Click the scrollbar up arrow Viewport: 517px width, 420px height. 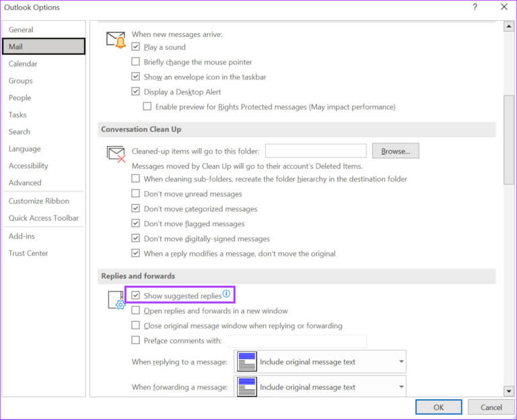click(509, 26)
